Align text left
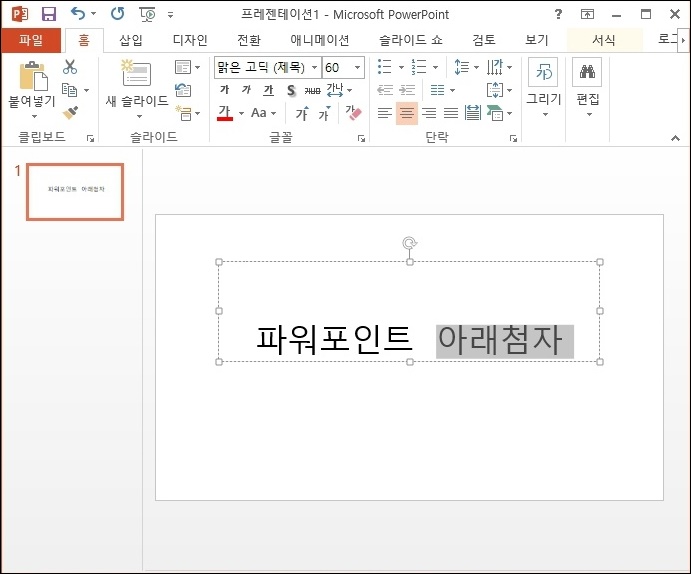 [x=385, y=113]
